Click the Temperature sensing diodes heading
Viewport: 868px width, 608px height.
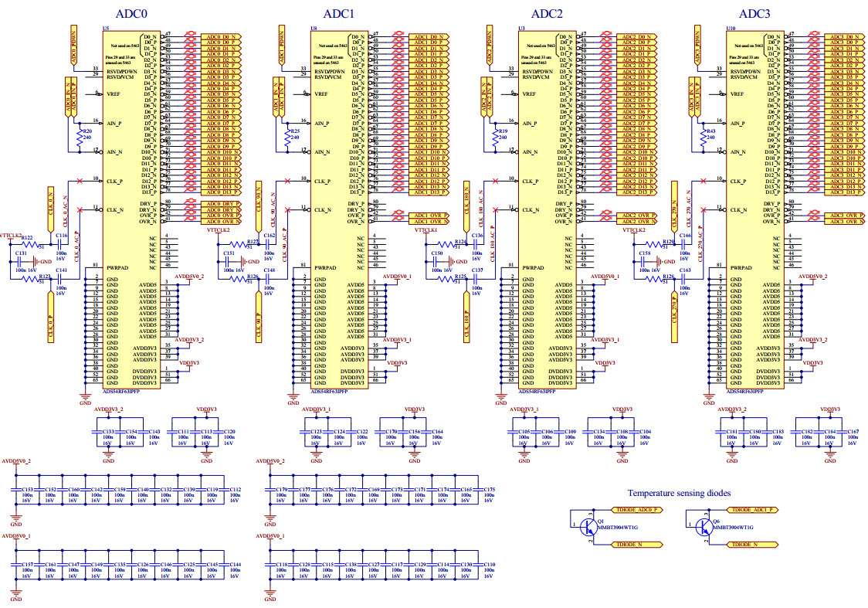[678, 492]
